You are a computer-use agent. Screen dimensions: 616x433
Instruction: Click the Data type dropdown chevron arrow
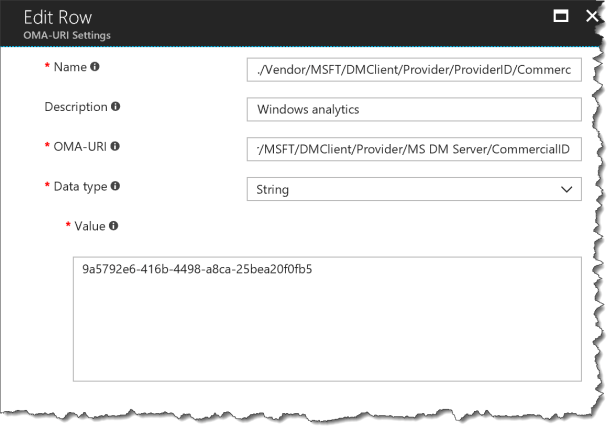tap(566, 189)
